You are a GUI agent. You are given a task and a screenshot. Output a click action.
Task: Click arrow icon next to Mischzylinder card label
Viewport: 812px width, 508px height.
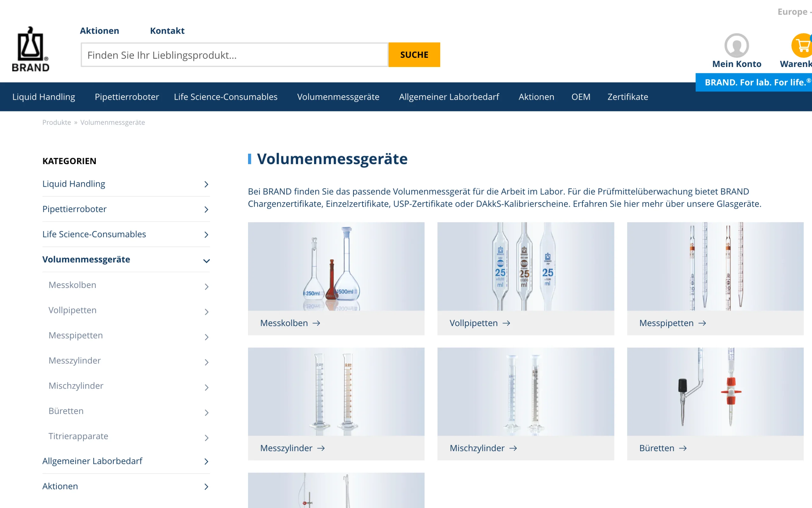point(513,448)
